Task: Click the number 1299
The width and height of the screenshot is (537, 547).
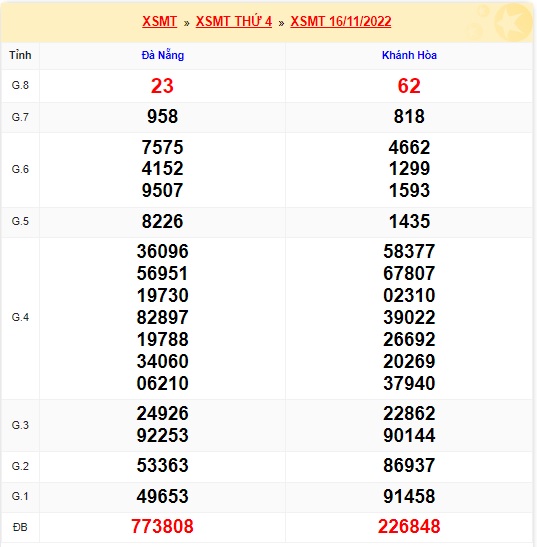Action: [409, 169]
